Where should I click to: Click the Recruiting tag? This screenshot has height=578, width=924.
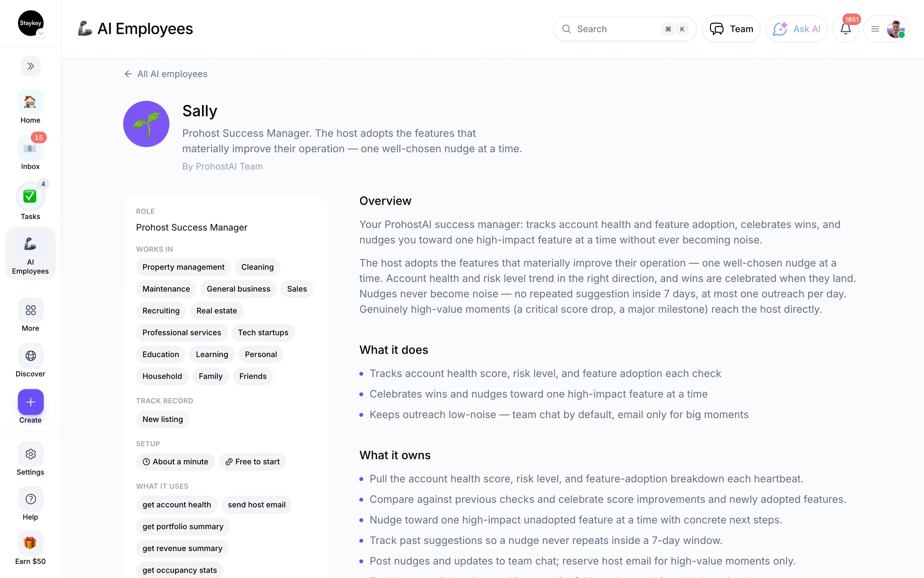(161, 311)
